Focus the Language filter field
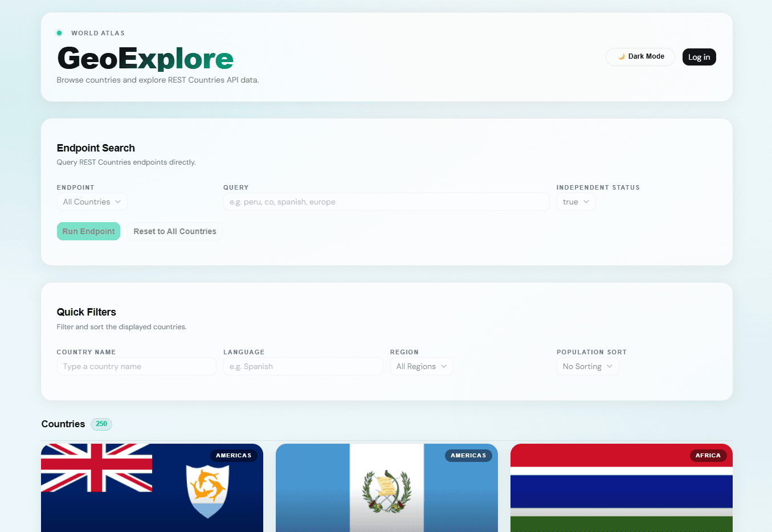 303,366
